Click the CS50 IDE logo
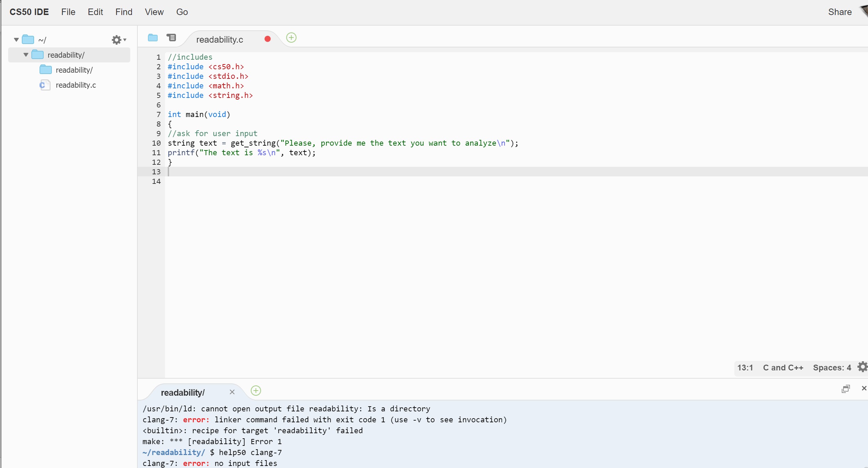 point(29,12)
